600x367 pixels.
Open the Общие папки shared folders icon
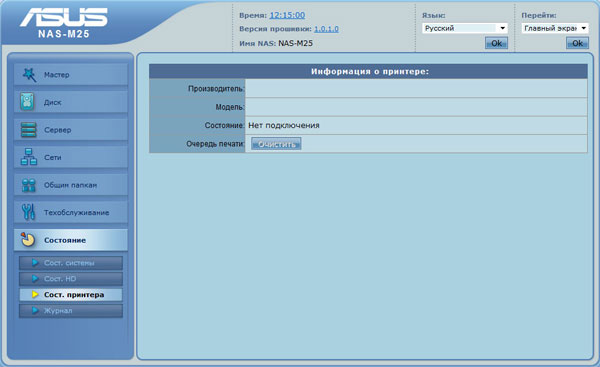coord(28,185)
